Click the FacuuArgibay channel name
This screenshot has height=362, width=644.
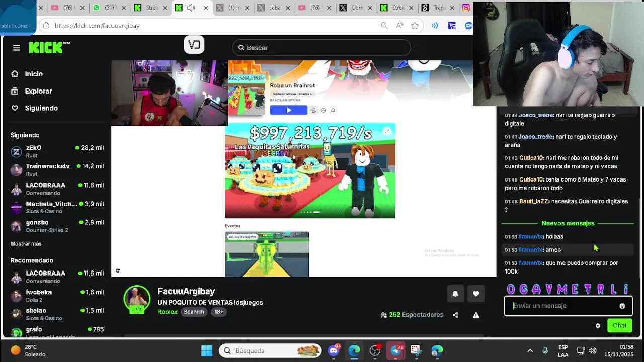pos(186,291)
